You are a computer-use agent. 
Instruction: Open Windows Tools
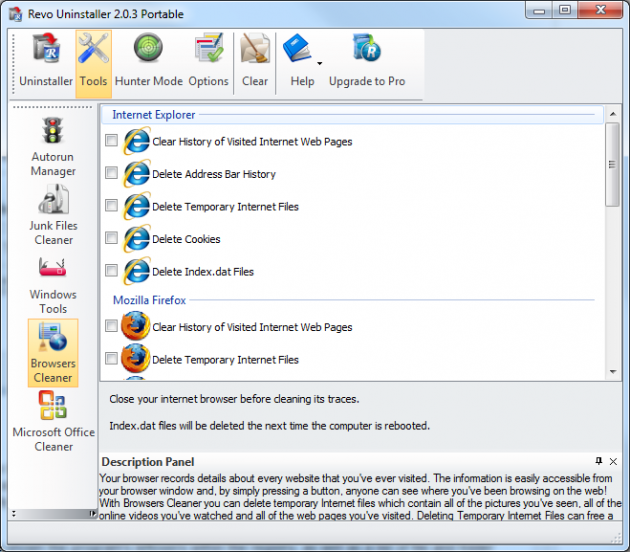coord(53,284)
